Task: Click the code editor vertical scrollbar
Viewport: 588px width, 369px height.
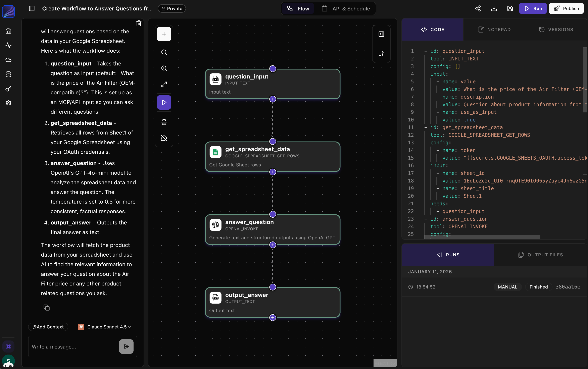Action: pyautogui.click(x=585, y=80)
